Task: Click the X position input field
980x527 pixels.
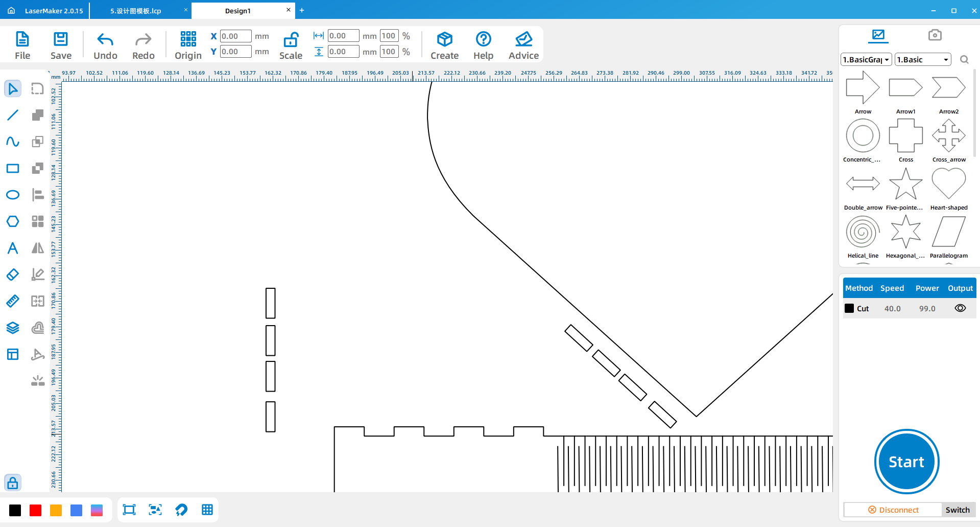Action: [x=235, y=36]
